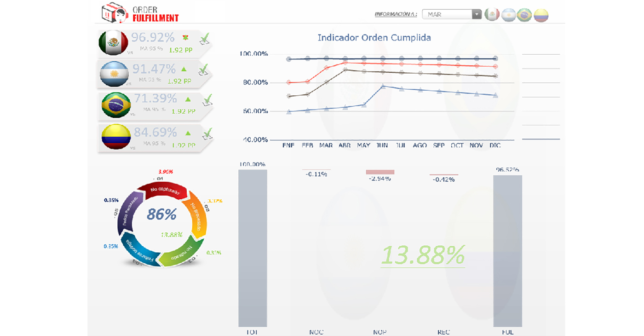The width and height of the screenshot is (644, 336).
Task: Click the 96.52% label above the FUL bar
Action: [x=507, y=170]
